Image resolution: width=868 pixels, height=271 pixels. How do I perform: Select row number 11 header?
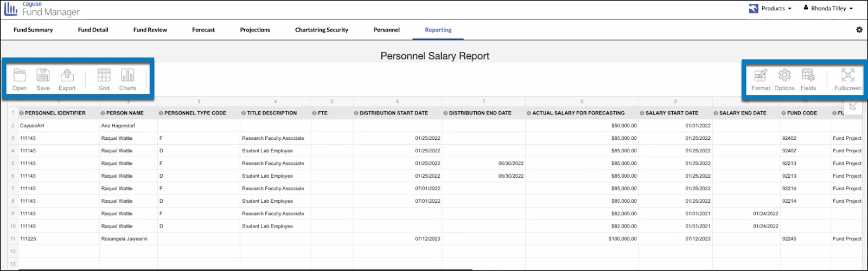pos(13,238)
